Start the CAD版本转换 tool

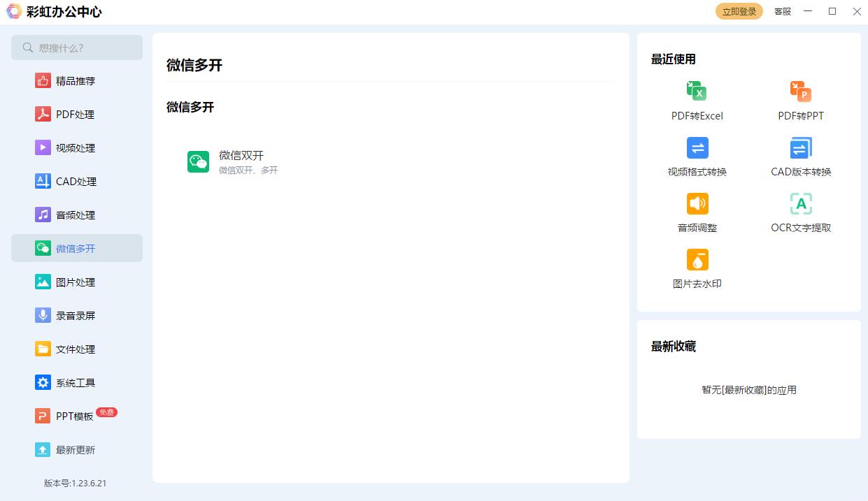click(x=799, y=155)
